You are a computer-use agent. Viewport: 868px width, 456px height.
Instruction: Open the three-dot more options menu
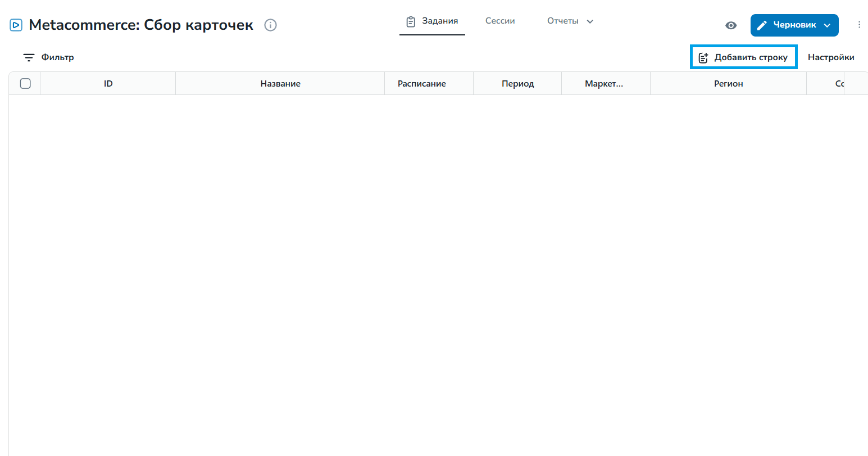859,25
